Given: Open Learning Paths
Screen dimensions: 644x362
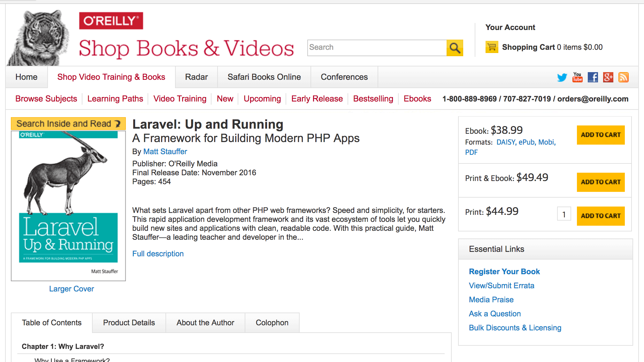Looking at the screenshot, I should [115, 99].
